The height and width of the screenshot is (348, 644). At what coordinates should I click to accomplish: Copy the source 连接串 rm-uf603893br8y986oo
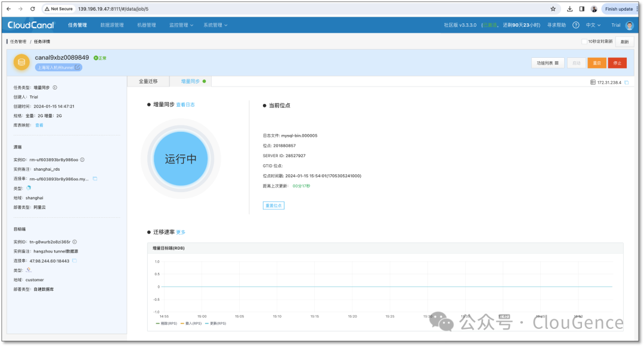pos(95,178)
